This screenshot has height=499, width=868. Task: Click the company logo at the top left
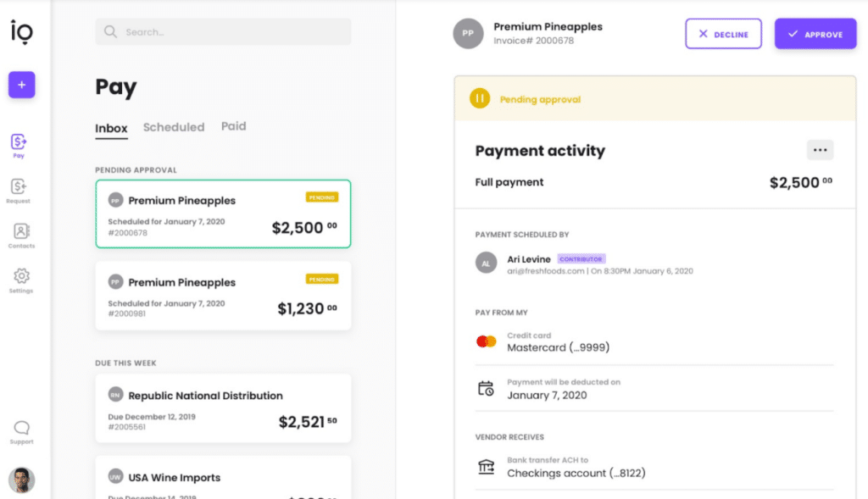(21, 31)
